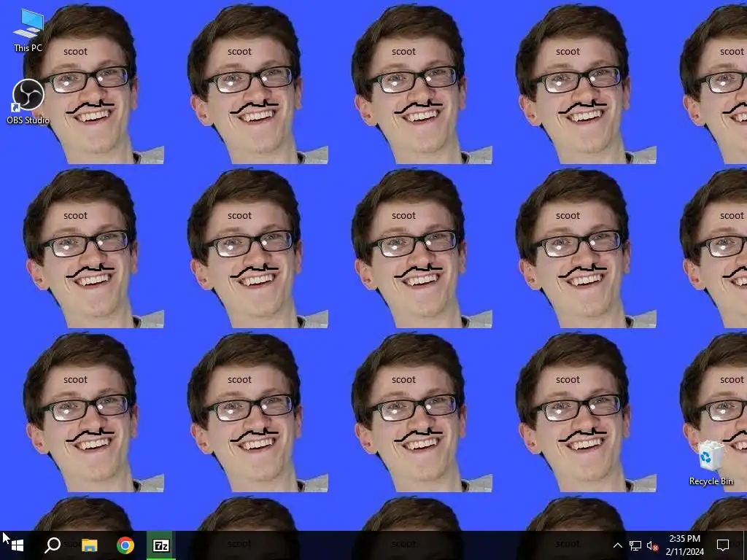747x560 pixels.
Task: Select the Recycle Bin desktop icon
Action: coord(711,463)
